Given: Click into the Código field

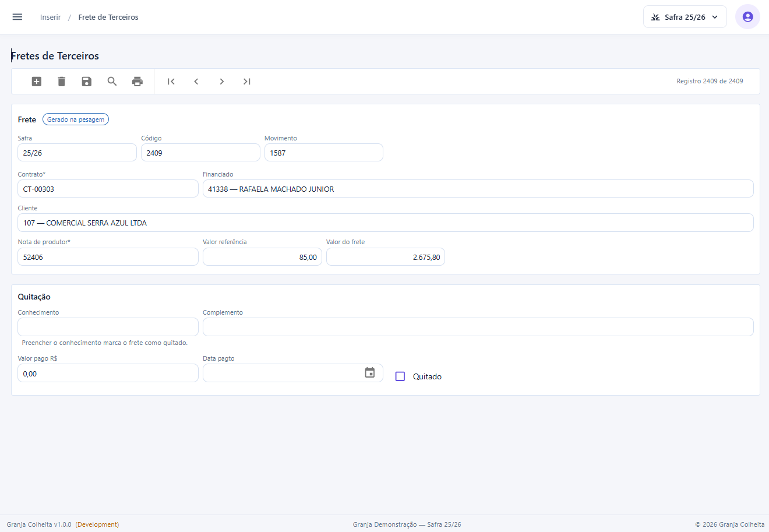Looking at the screenshot, I should [200, 153].
